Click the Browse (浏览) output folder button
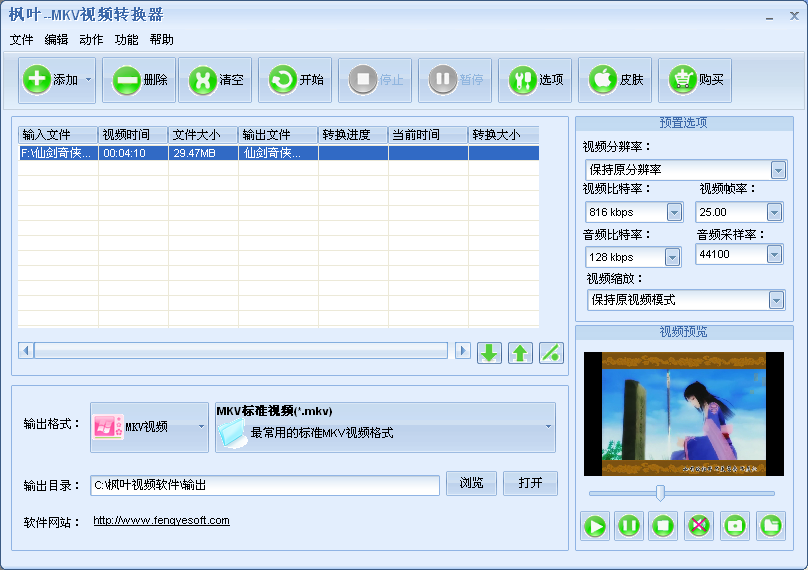 (x=471, y=483)
